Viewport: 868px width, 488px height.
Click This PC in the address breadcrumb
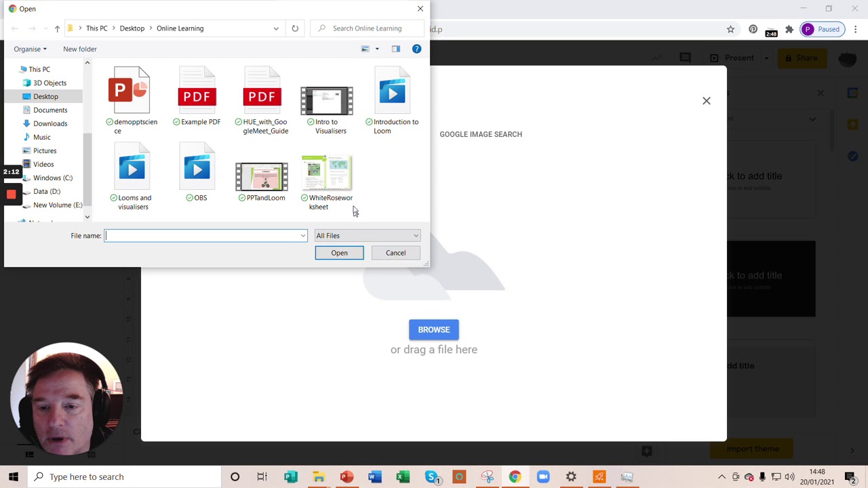(x=97, y=28)
